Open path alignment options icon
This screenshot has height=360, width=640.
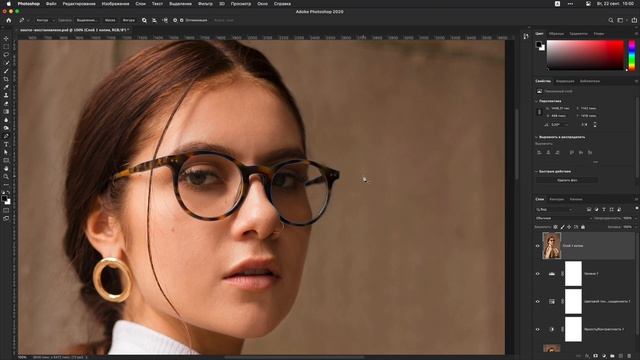pos(154,20)
